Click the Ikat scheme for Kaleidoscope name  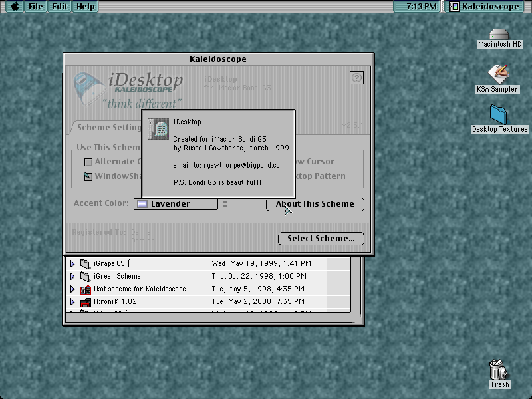coord(140,289)
